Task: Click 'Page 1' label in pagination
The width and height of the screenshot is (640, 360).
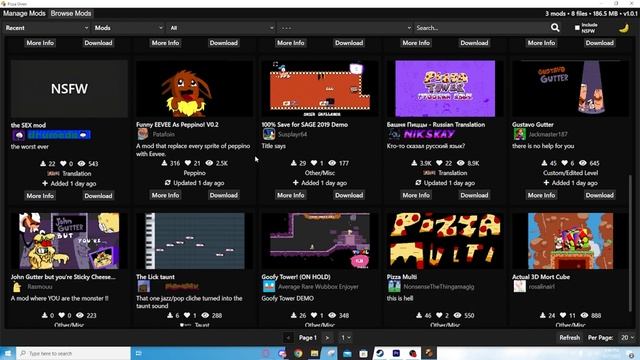Action: point(307,338)
